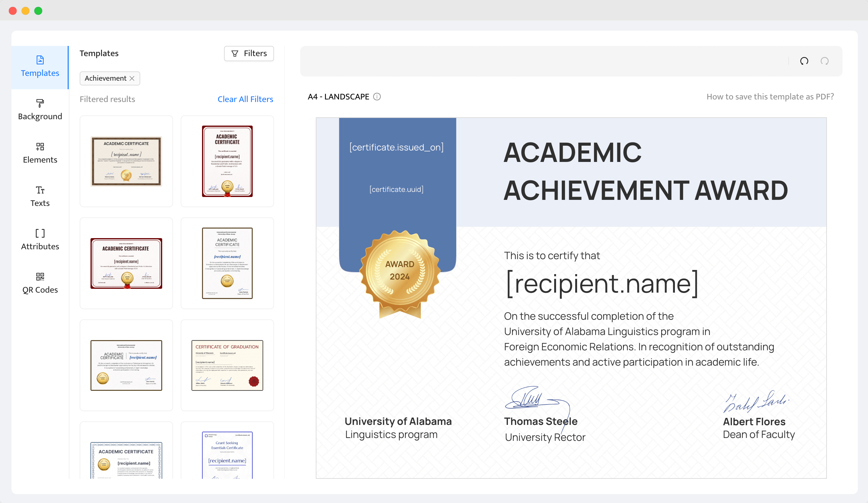Open the QR Codes sidebar tab

click(x=40, y=284)
